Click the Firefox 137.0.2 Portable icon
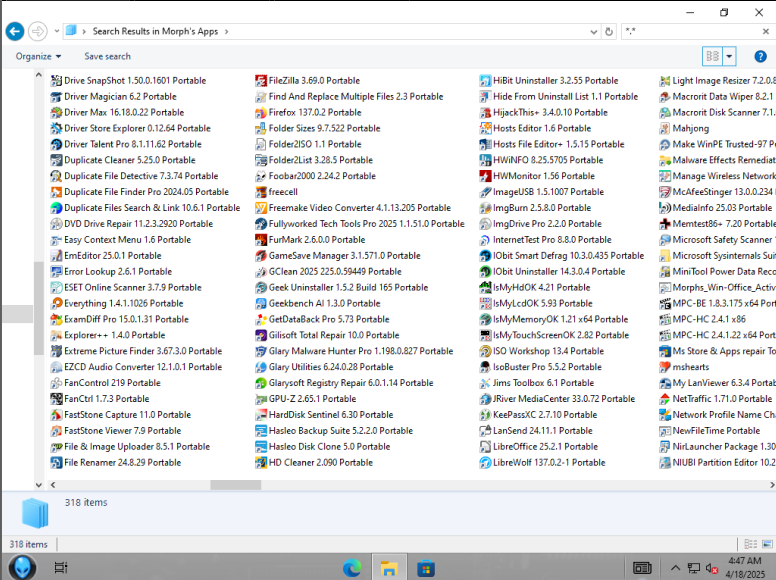 [x=260, y=113]
